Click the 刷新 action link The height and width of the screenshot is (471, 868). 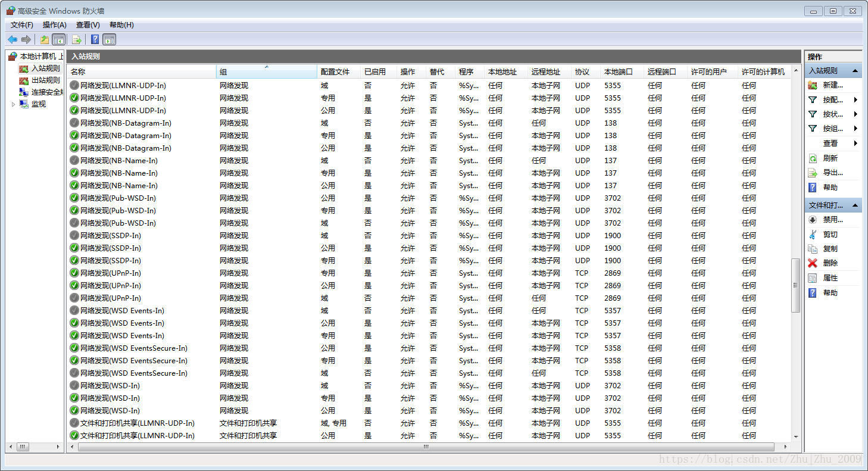click(x=830, y=158)
